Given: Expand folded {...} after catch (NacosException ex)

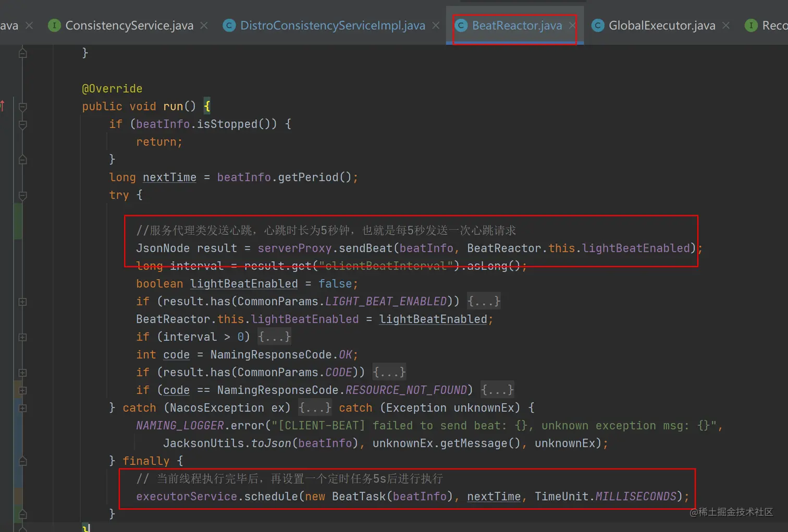Looking at the screenshot, I should (x=315, y=407).
